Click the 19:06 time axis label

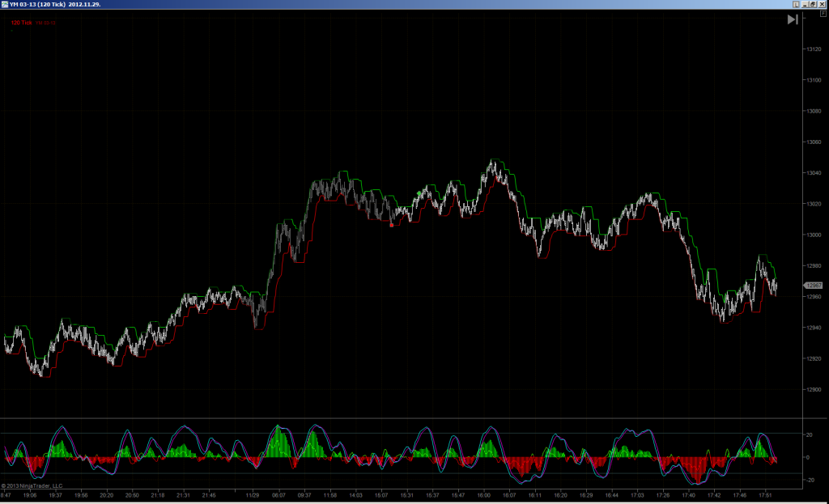(x=30, y=496)
